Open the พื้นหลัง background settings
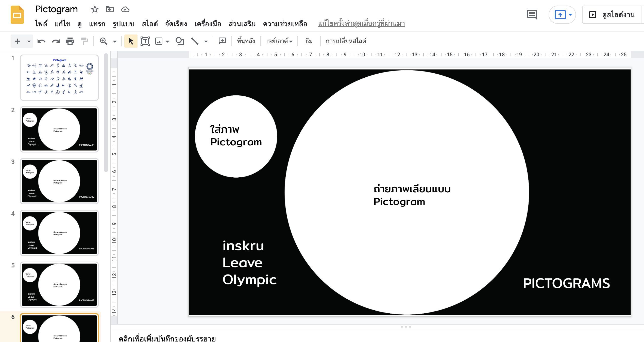This screenshot has width=644, height=342. [246, 41]
